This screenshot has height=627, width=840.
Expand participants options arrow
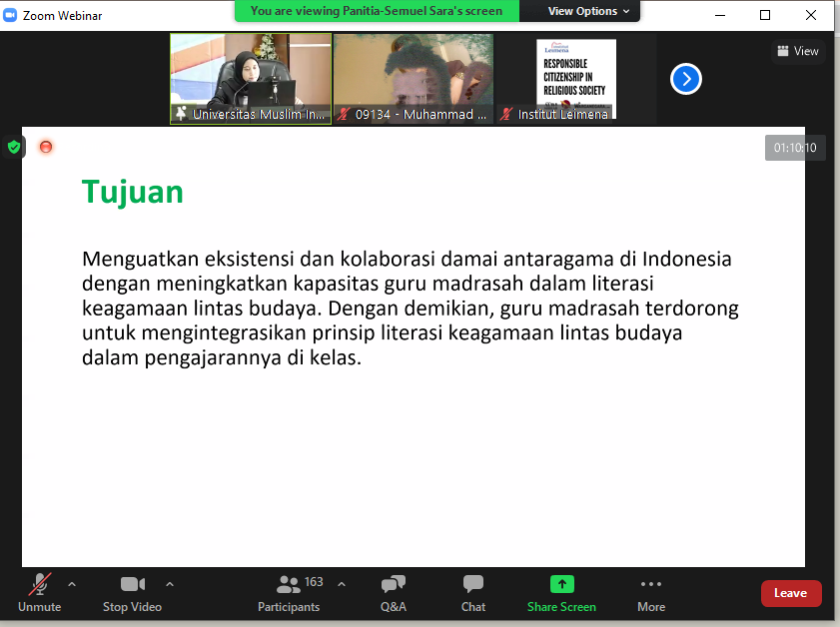tap(342, 584)
